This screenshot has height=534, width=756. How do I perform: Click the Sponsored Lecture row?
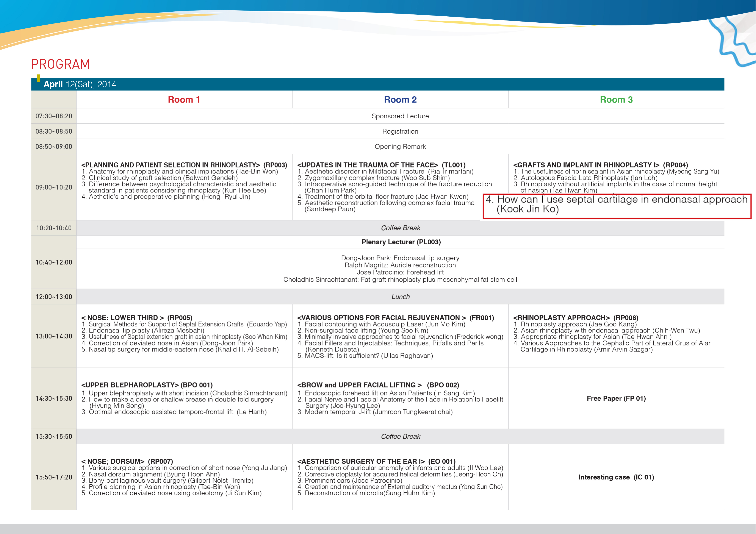tap(400, 116)
